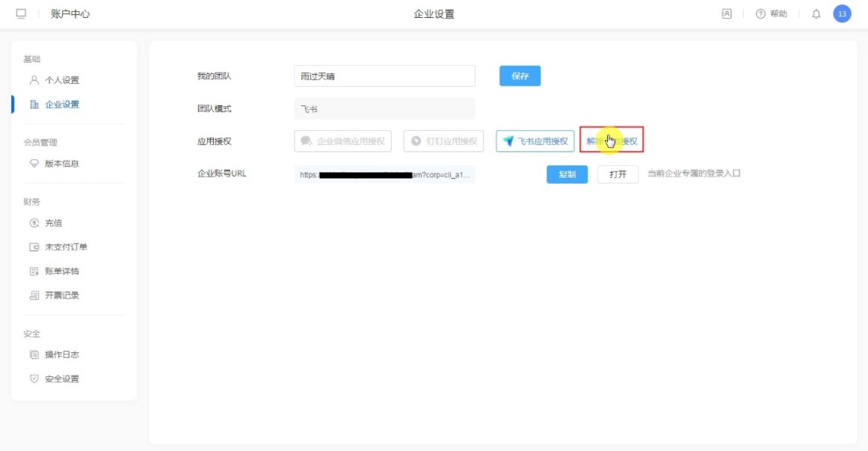Open the user avatar labeled 13

coord(842,13)
